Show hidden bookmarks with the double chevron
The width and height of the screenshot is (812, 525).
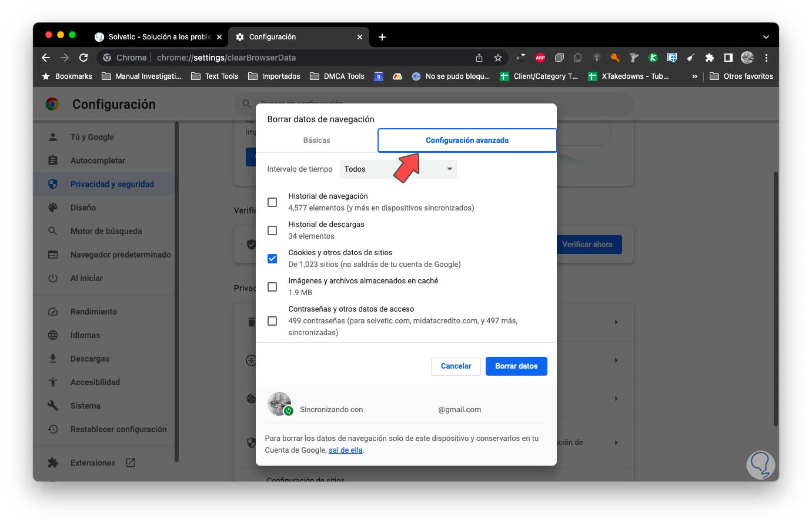695,76
